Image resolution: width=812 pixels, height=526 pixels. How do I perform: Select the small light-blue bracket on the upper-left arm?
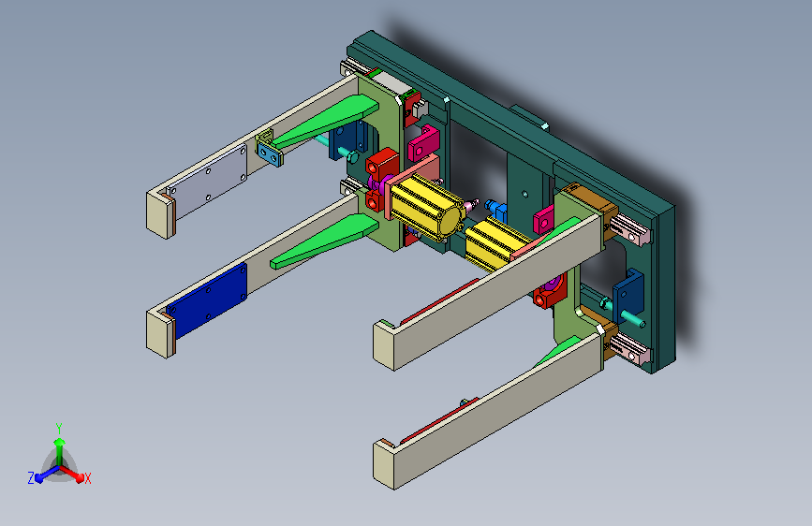click(x=270, y=154)
